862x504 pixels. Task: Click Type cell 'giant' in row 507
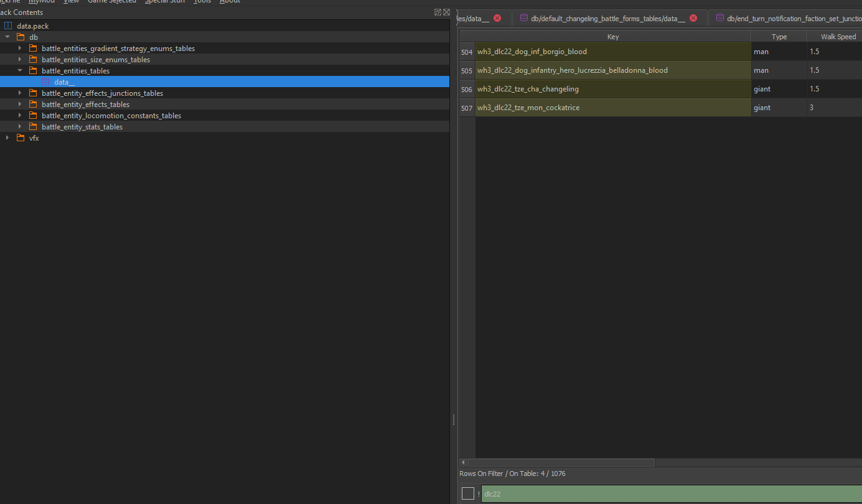point(779,108)
